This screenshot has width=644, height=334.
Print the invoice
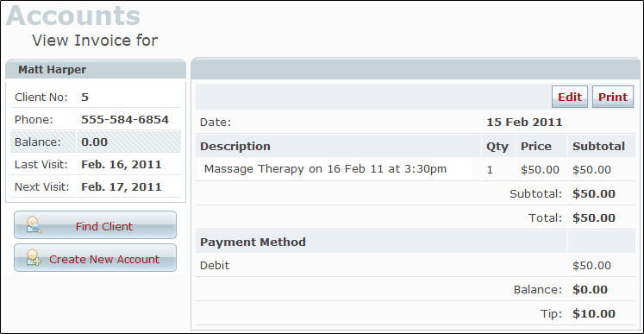pyautogui.click(x=613, y=97)
